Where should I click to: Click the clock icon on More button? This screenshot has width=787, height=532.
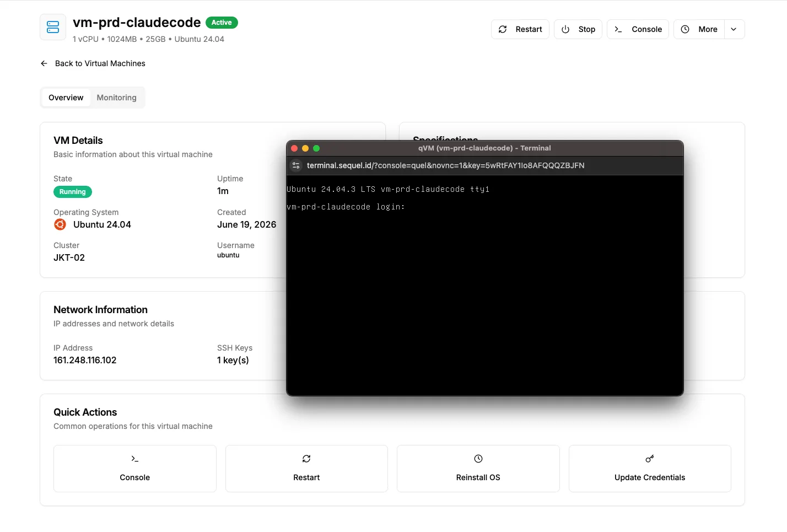click(x=685, y=29)
